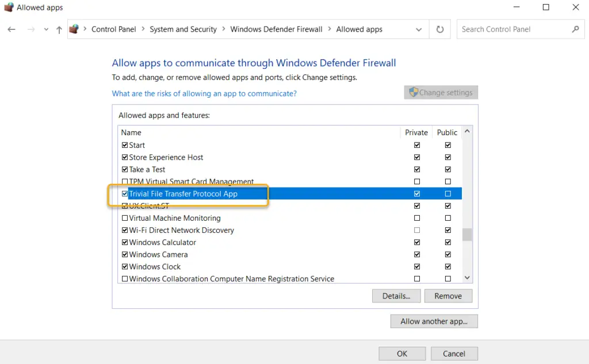Confirm with the OK button
The height and width of the screenshot is (364, 589).
point(402,354)
